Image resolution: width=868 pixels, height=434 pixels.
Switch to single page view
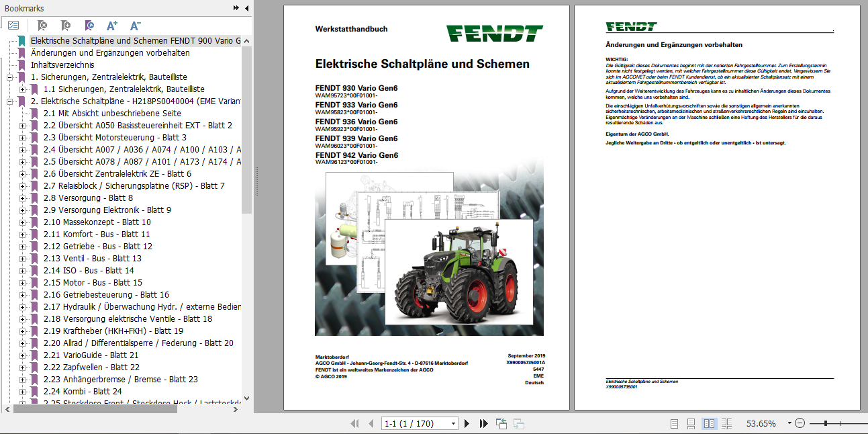(675, 423)
